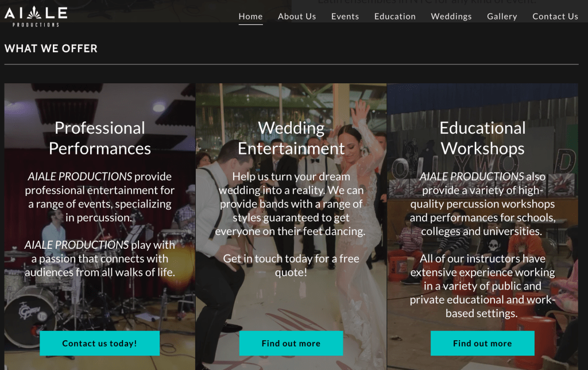This screenshot has height=370, width=588.
Task: Select the Wedding Entertainment card heading
Action: (291, 138)
